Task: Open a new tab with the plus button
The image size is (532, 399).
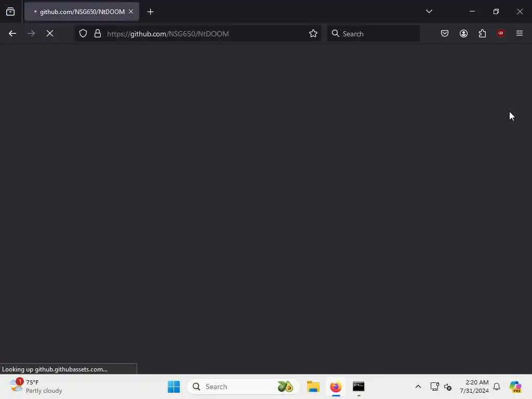Action: click(x=150, y=12)
